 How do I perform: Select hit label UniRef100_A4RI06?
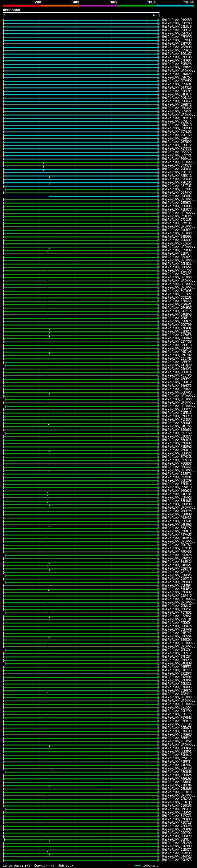coord(177,352)
